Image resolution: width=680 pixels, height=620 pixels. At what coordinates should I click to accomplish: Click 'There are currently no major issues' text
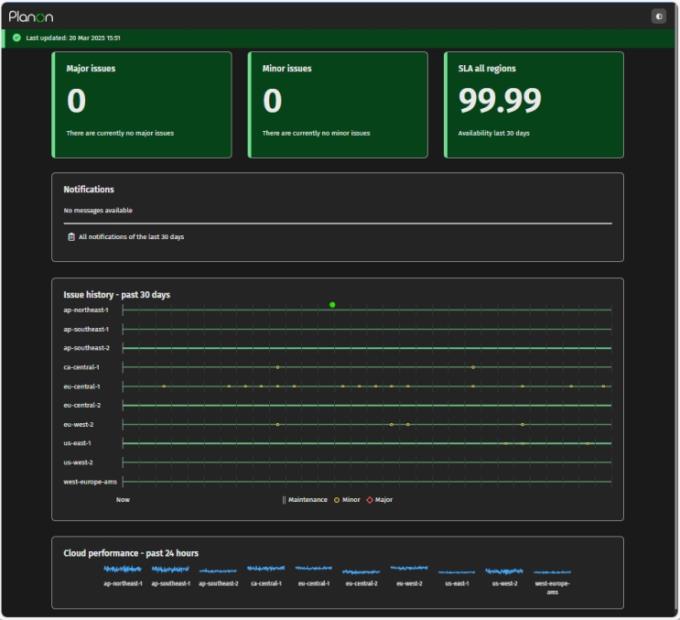pos(120,133)
